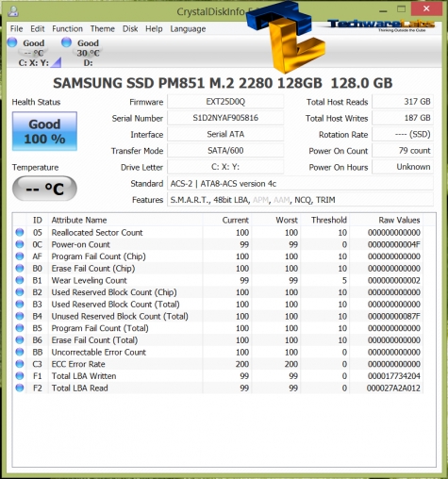Select the Reallocated Sector Count row text
This screenshot has width=448, height=479.
tap(97, 232)
